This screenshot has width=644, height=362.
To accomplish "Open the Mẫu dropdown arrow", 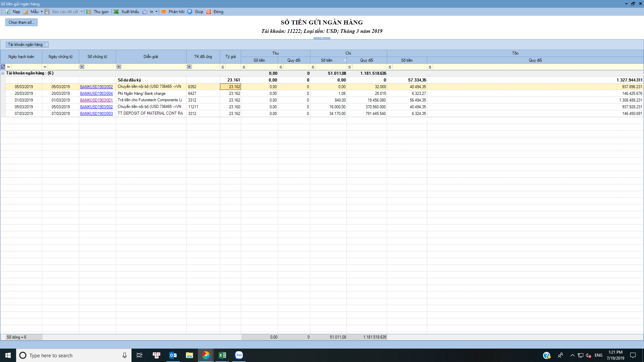I will click(x=42, y=12).
